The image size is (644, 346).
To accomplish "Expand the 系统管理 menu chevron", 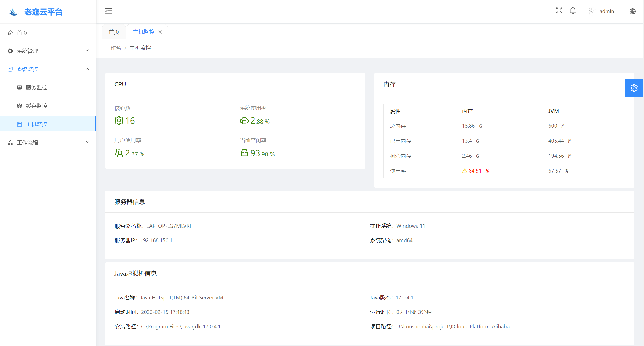I will pyautogui.click(x=87, y=51).
